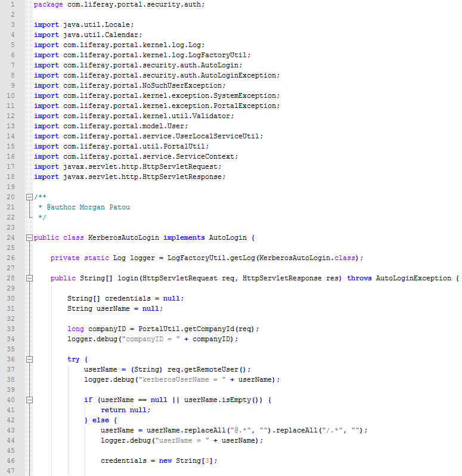
Task: Click the 'long' keyword on line 33
Action: tap(76, 329)
